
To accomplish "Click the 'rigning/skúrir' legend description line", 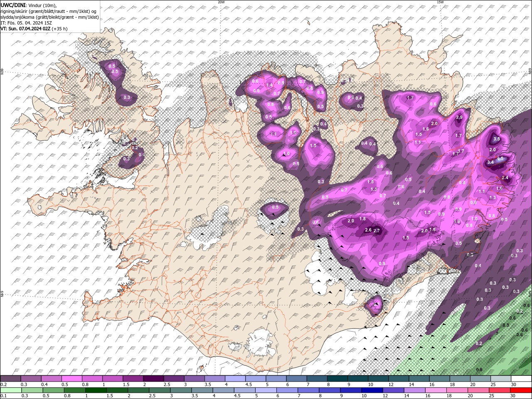I will coord(49,11).
